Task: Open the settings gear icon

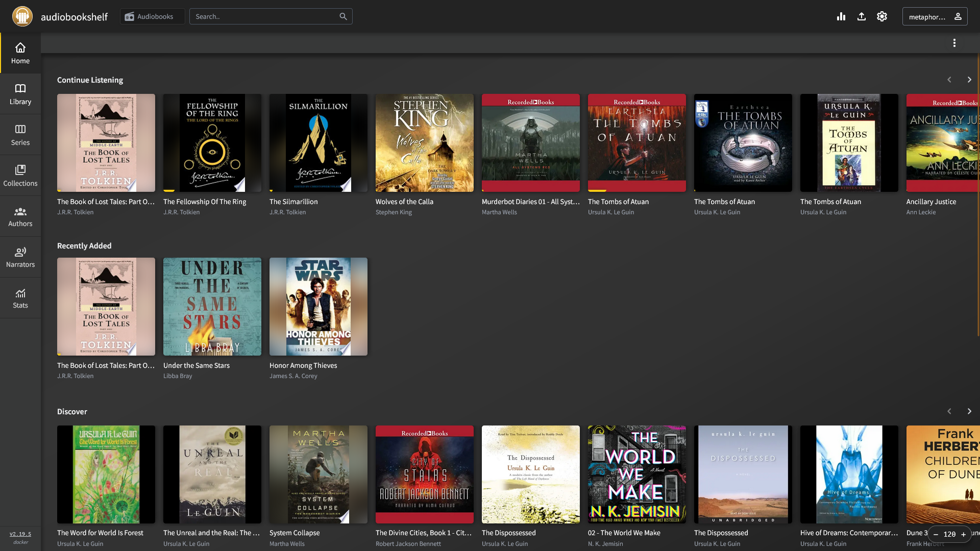Action: coord(882,16)
